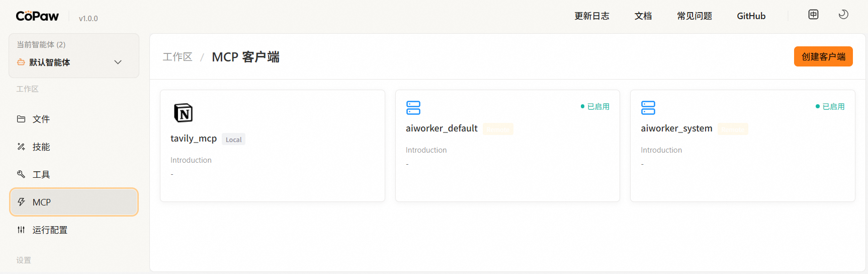
Task: Click Introduction text on aiworker_system card
Action: point(661,150)
